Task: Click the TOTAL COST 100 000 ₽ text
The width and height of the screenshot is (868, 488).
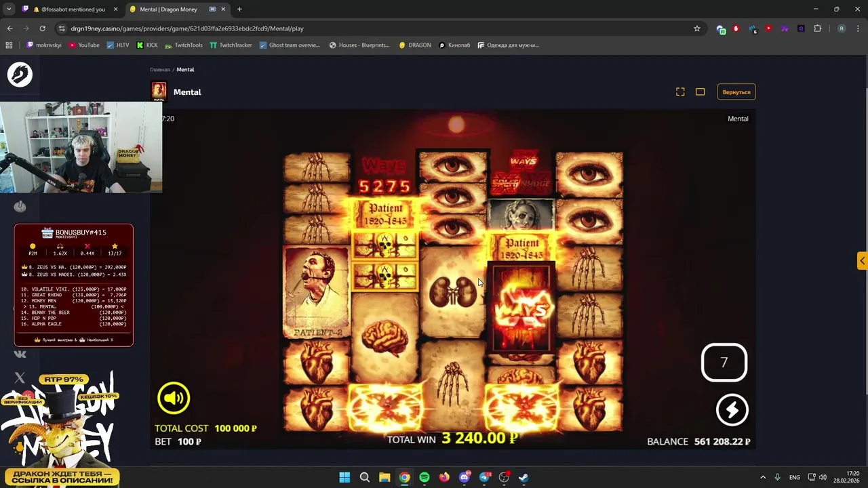Action: tap(205, 428)
